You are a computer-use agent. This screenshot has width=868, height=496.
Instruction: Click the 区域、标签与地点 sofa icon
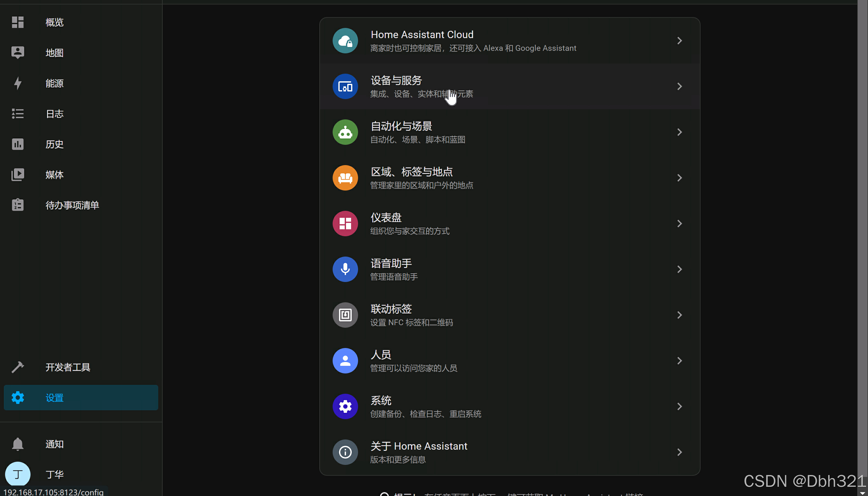click(x=345, y=178)
